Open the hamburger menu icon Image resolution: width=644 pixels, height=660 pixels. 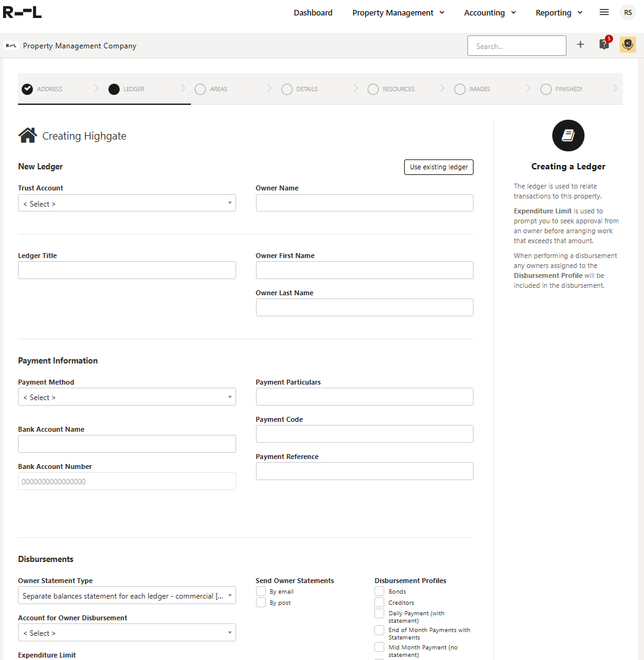(604, 12)
